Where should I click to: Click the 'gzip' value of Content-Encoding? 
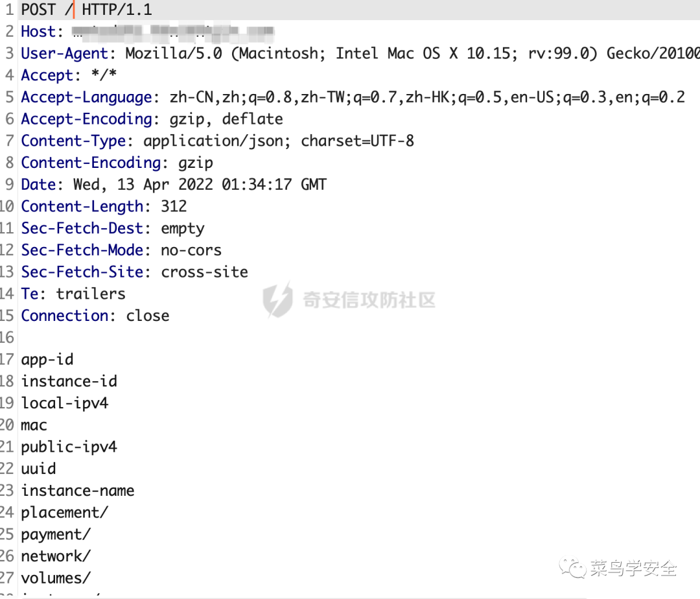(x=196, y=163)
